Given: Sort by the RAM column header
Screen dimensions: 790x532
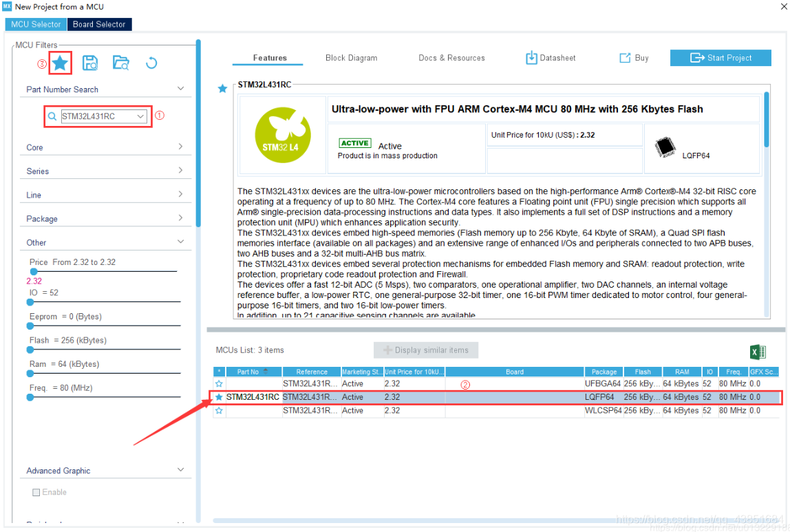Looking at the screenshot, I should 682,372.
